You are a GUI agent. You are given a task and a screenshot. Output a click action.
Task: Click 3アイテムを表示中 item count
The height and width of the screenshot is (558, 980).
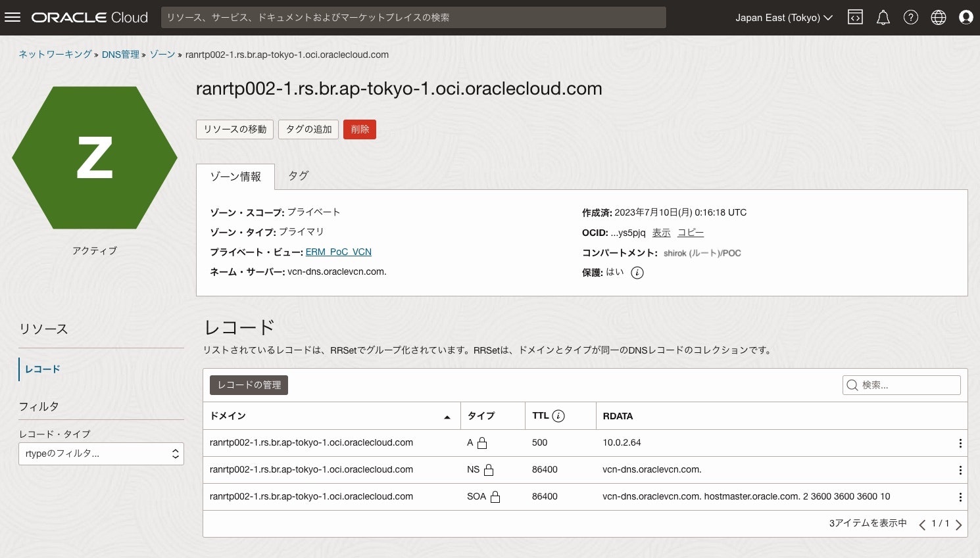coord(868,523)
